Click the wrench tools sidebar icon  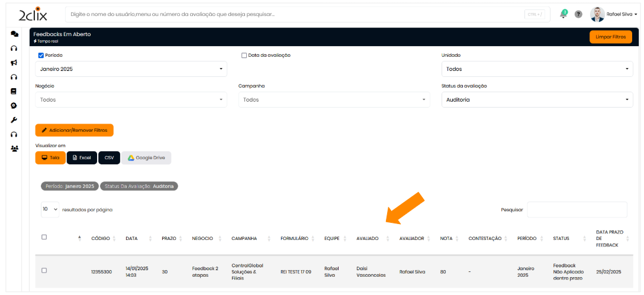pyautogui.click(x=14, y=120)
